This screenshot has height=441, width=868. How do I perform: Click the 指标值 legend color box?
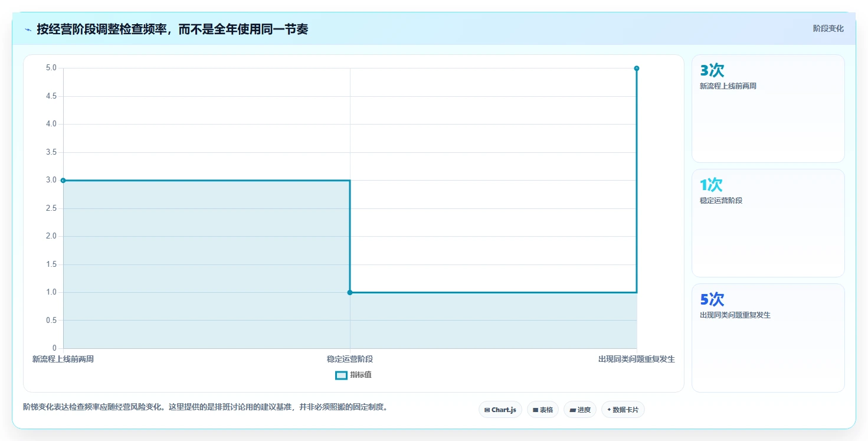(341, 375)
